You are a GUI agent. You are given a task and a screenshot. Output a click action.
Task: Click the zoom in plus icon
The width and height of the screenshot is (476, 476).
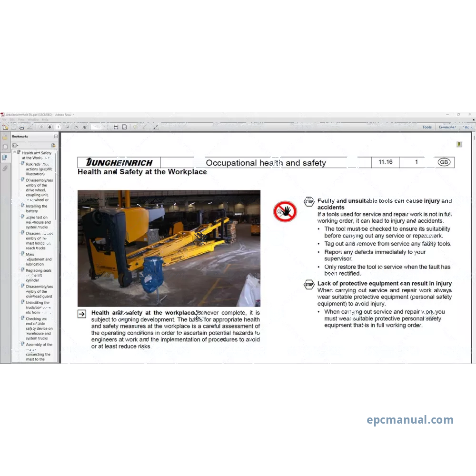(85, 127)
